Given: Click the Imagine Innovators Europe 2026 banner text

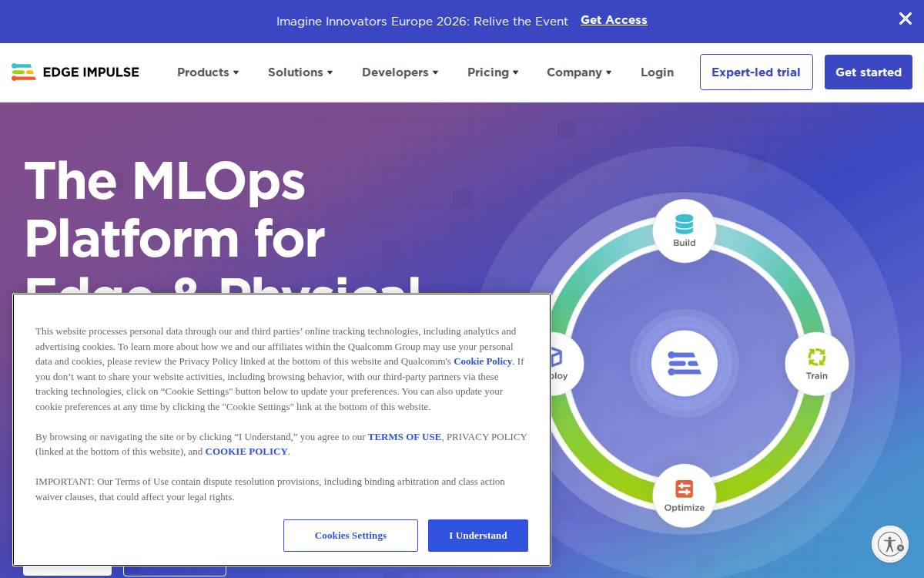Looking at the screenshot, I should point(422,22).
